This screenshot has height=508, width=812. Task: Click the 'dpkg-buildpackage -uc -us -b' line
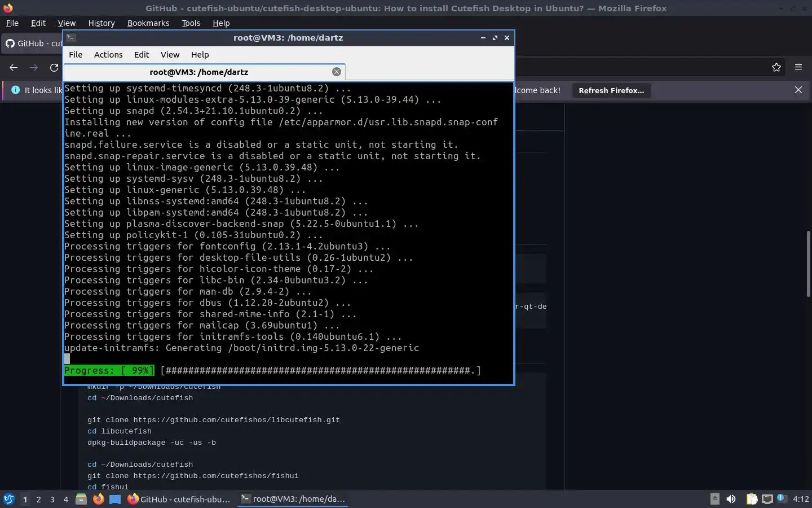pos(152,443)
